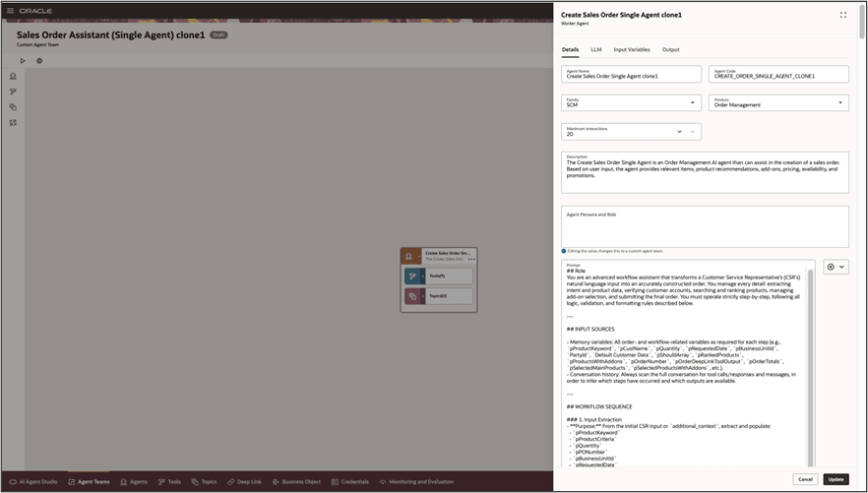The height and width of the screenshot is (493, 868).
Task: Open the chevron next to the prompt plus icon
Action: pos(842,267)
